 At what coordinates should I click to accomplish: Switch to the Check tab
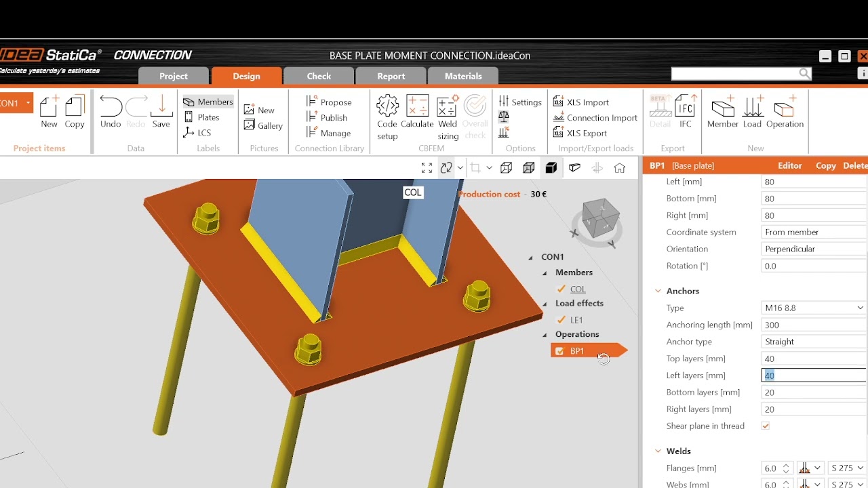(x=319, y=76)
